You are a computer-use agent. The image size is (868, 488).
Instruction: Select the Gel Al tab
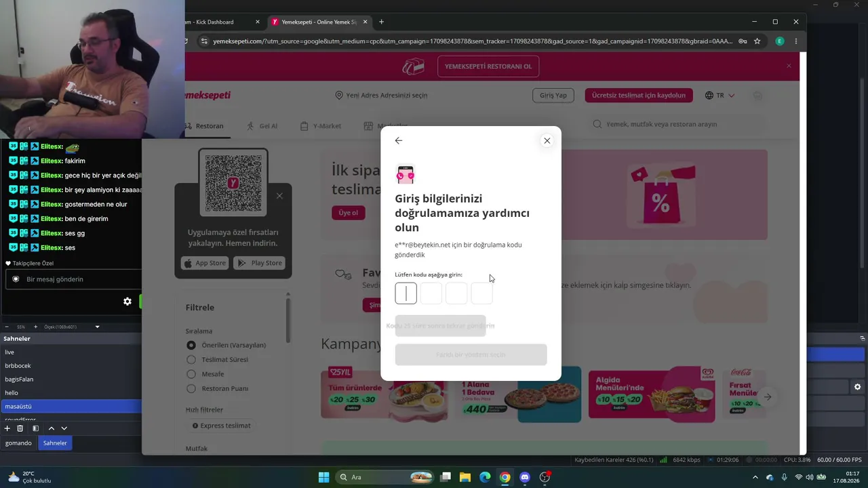click(262, 126)
